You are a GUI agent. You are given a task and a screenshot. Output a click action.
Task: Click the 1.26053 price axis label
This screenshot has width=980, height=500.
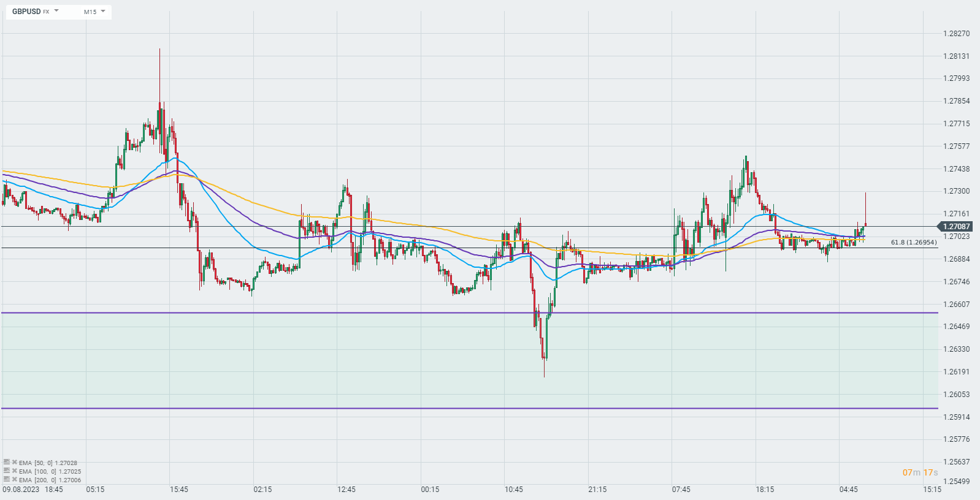tap(957, 395)
